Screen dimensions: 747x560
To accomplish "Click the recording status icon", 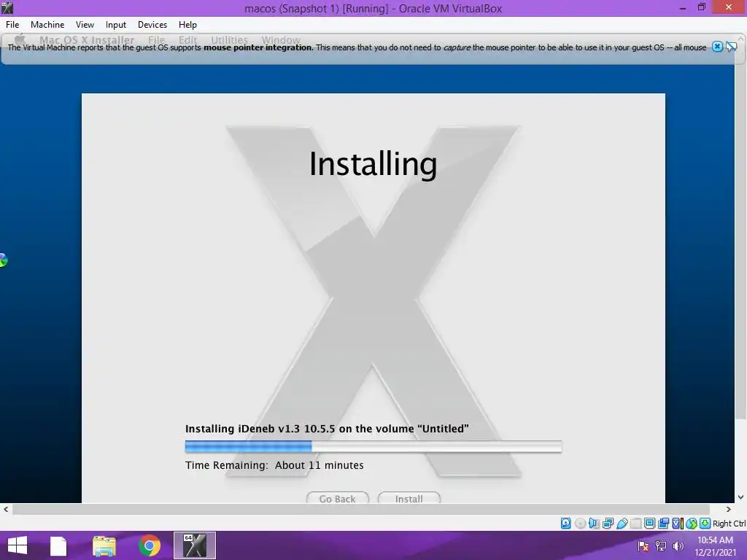I will pos(663,524).
